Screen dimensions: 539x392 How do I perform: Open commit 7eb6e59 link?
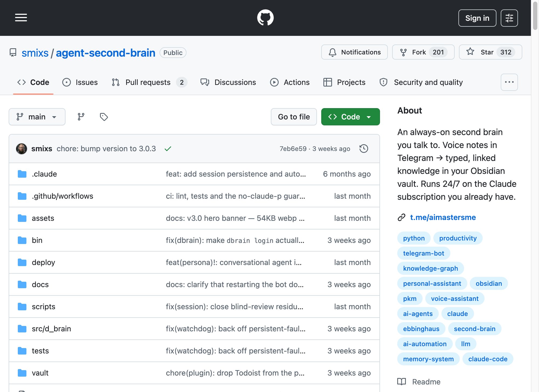(293, 149)
